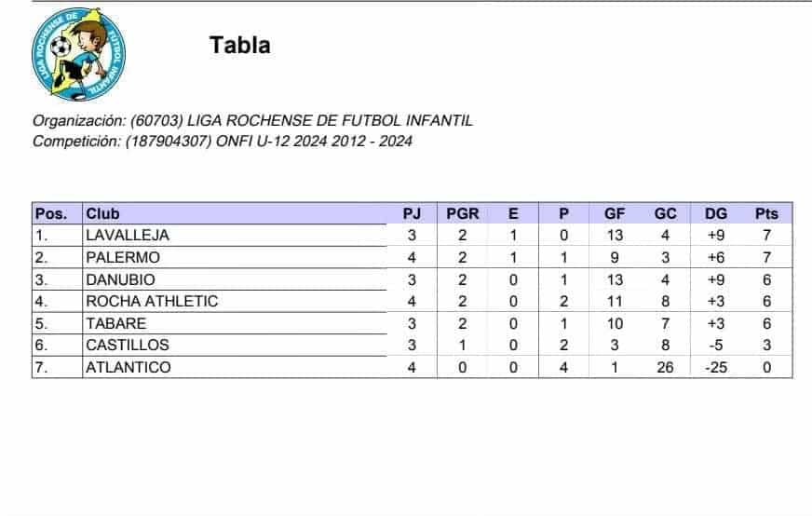The image size is (812, 516).
Task: Click the ROCHA ATHLETIC club name
Action: pos(152,301)
